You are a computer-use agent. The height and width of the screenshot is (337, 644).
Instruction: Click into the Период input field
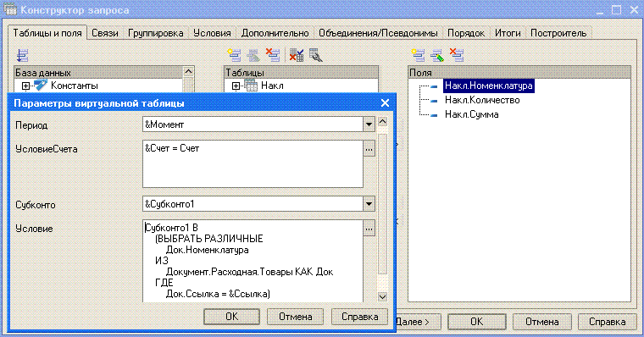pos(253,124)
